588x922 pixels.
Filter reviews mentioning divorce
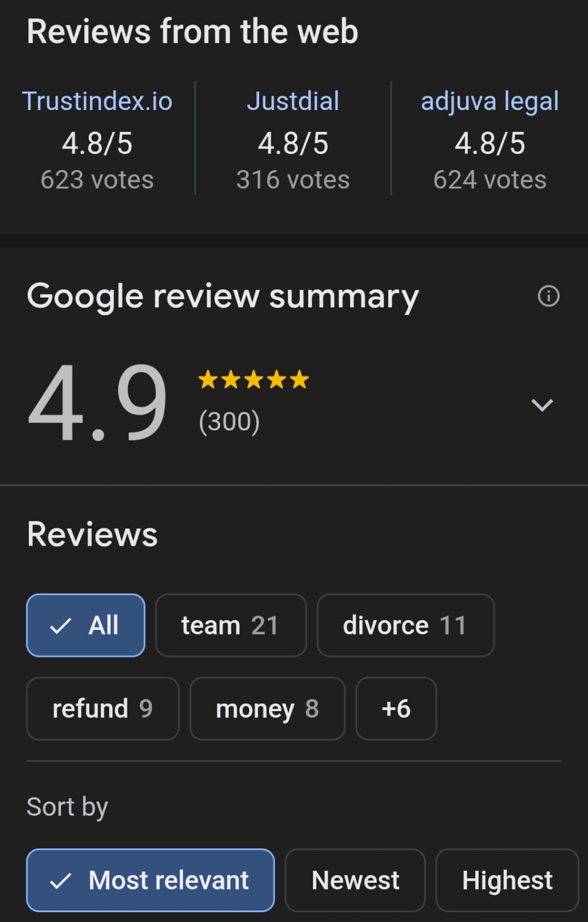point(405,625)
